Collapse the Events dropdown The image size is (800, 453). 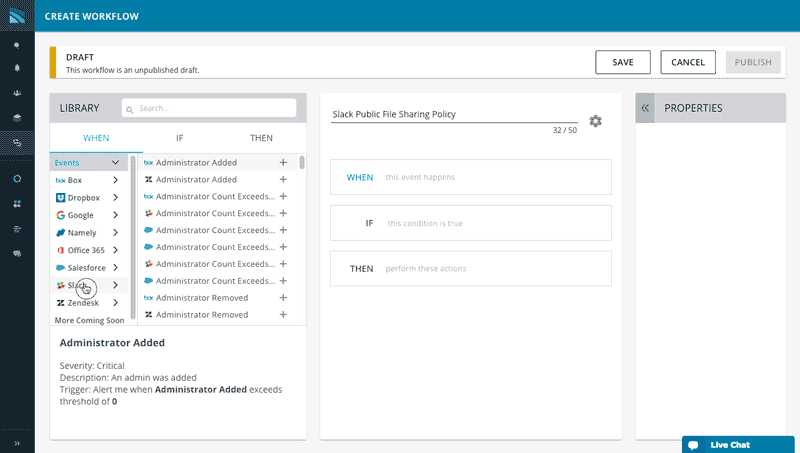coord(115,162)
